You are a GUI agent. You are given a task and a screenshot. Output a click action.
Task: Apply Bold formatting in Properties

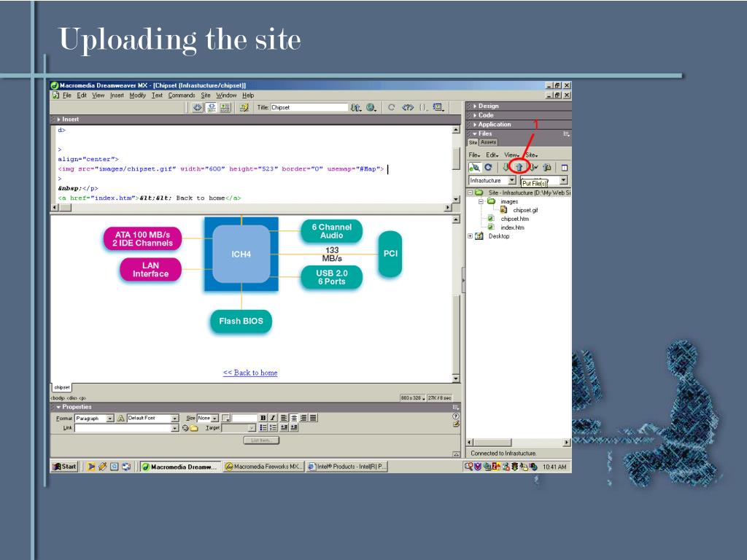263,418
